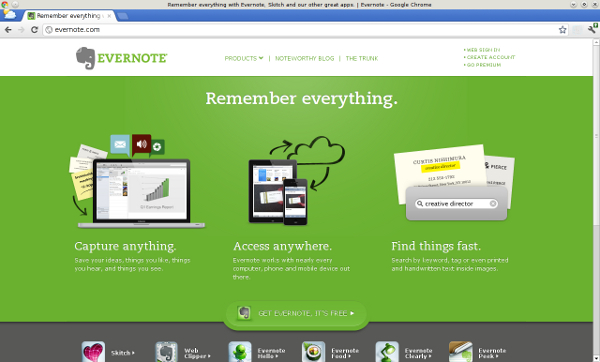The image size is (600, 362).
Task: Click the Remember everything headline
Action: coord(302,99)
